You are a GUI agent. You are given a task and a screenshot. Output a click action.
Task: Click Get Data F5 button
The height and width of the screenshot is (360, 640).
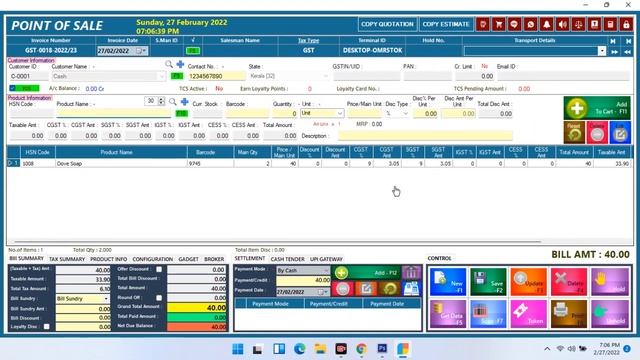click(448, 313)
